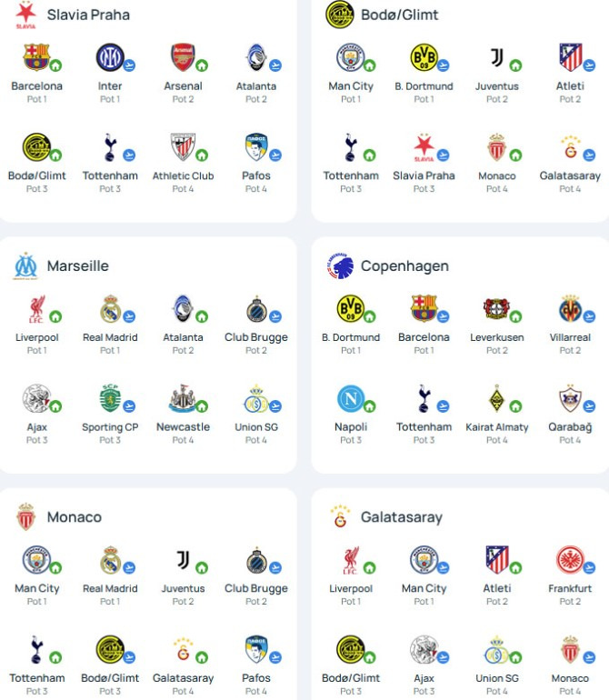Click green home badge beside Arsenal
This screenshot has height=700, width=609.
[202, 65]
